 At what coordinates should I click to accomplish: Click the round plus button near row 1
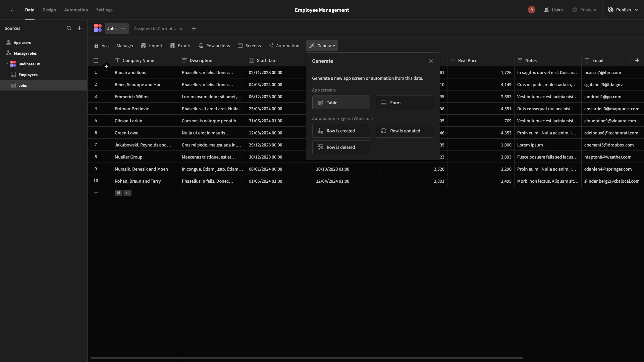tap(106, 66)
